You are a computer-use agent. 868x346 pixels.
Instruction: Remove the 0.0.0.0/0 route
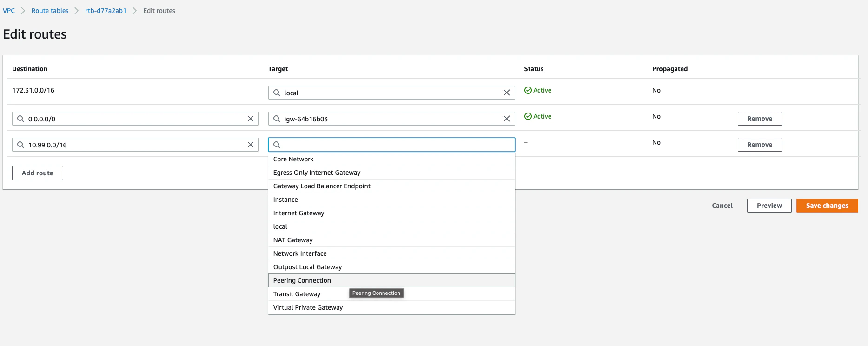[760, 119]
